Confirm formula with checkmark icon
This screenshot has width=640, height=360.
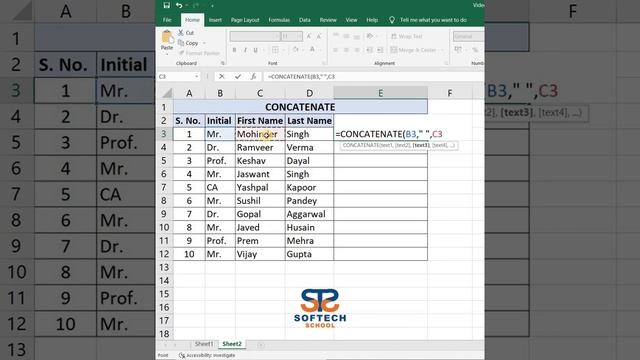(238, 76)
